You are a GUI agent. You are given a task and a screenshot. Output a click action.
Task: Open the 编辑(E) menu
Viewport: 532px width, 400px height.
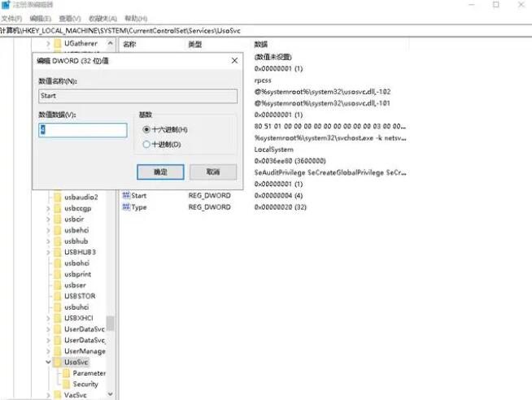point(41,19)
